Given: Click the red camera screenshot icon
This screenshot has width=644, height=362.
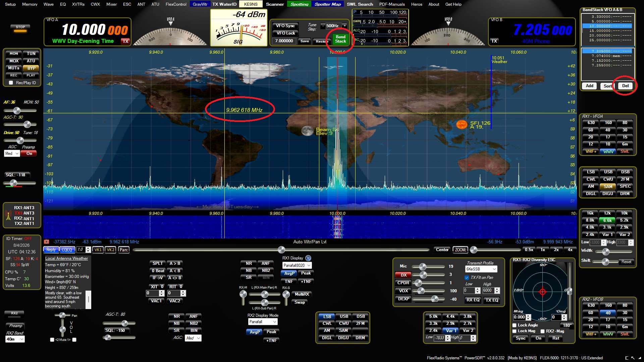Looking at the screenshot, I should [47, 242].
